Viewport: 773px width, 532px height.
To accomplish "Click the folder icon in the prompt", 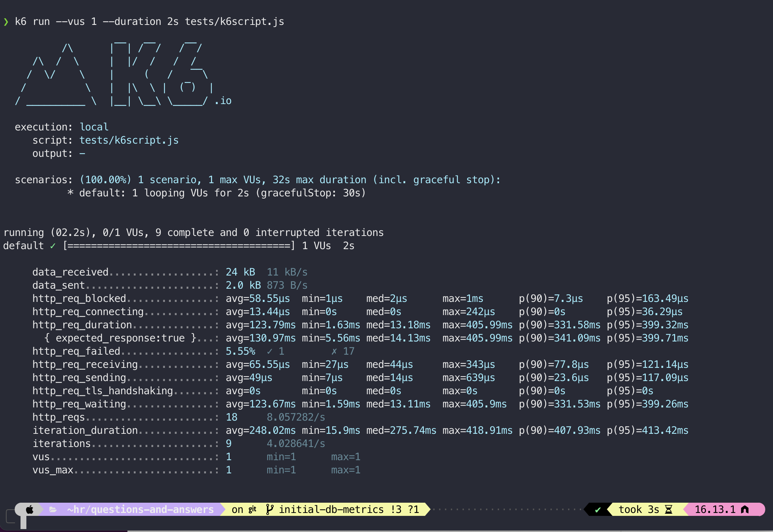I will tap(53, 509).
